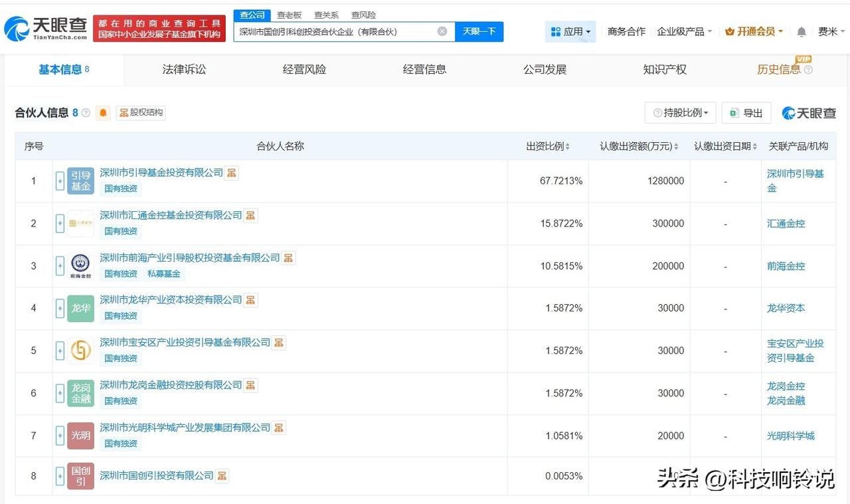Open 股权结构 view button
Screen dimensions: 850x504
(140, 113)
